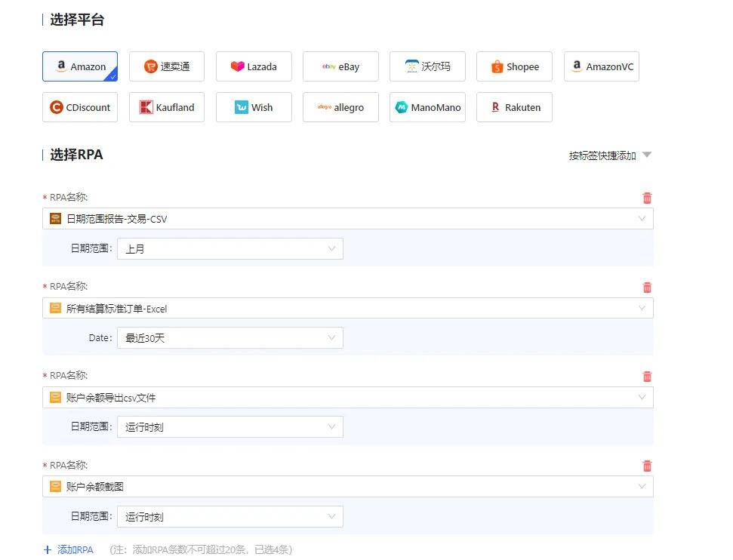Click the Shopee bag logo

pos(497,66)
